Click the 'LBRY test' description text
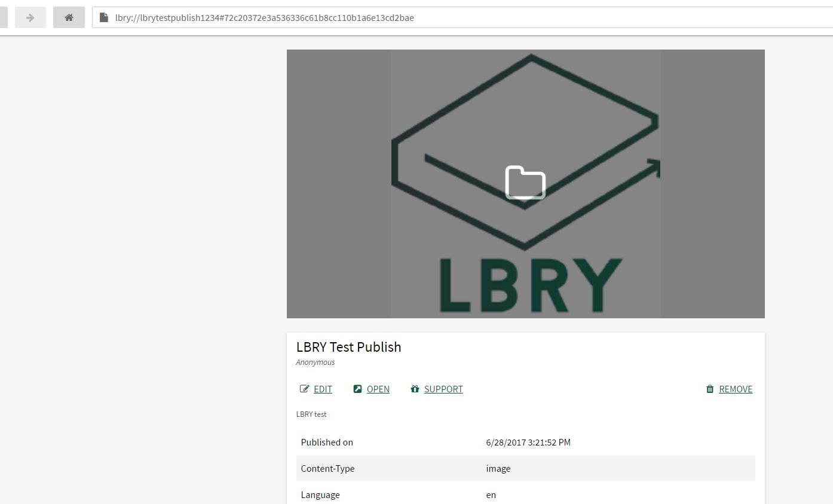 click(311, 414)
